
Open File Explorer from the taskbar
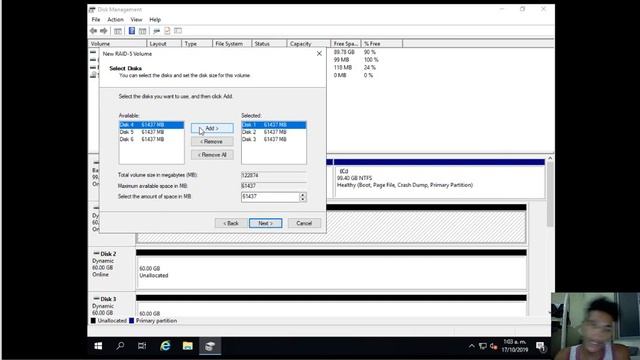(x=187, y=346)
